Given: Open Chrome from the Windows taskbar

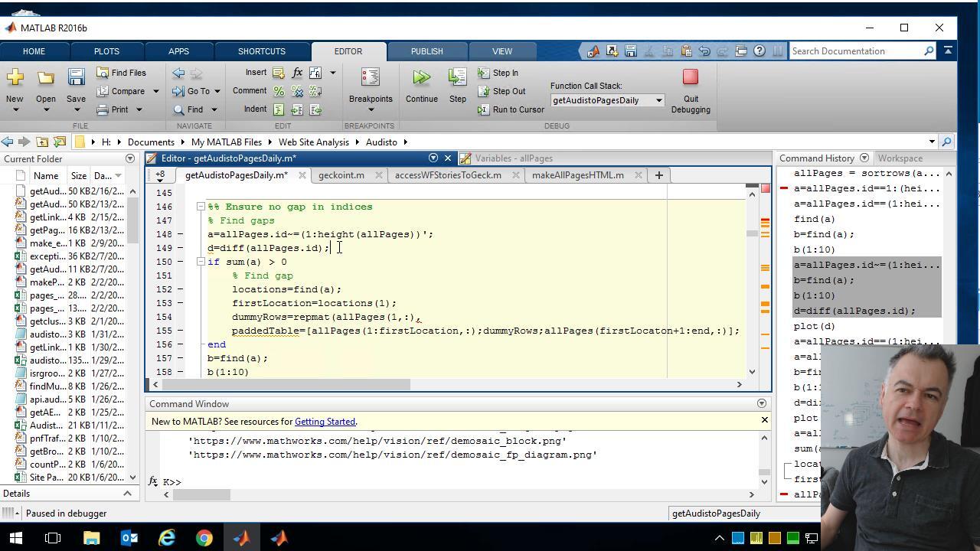Looking at the screenshot, I should (x=204, y=538).
